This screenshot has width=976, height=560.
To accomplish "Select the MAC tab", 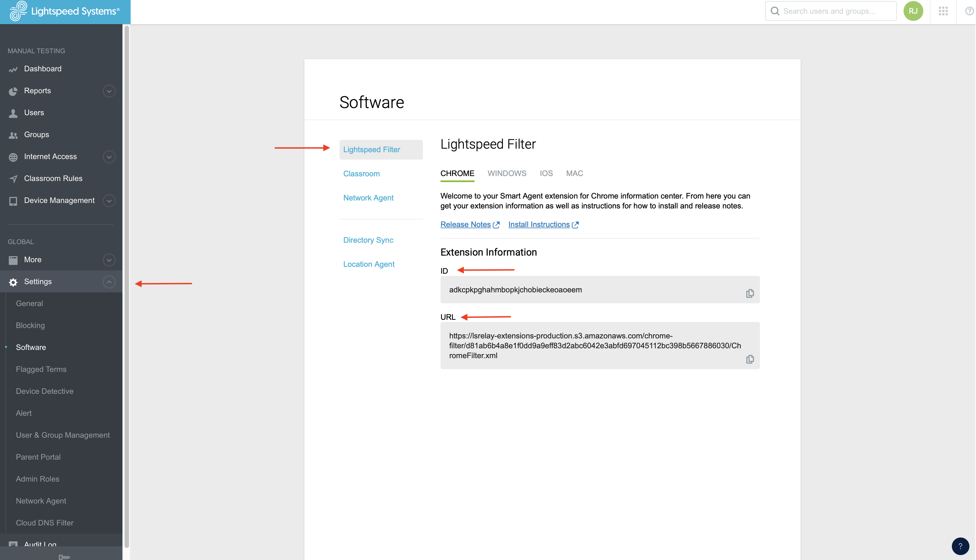I will tap(574, 174).
